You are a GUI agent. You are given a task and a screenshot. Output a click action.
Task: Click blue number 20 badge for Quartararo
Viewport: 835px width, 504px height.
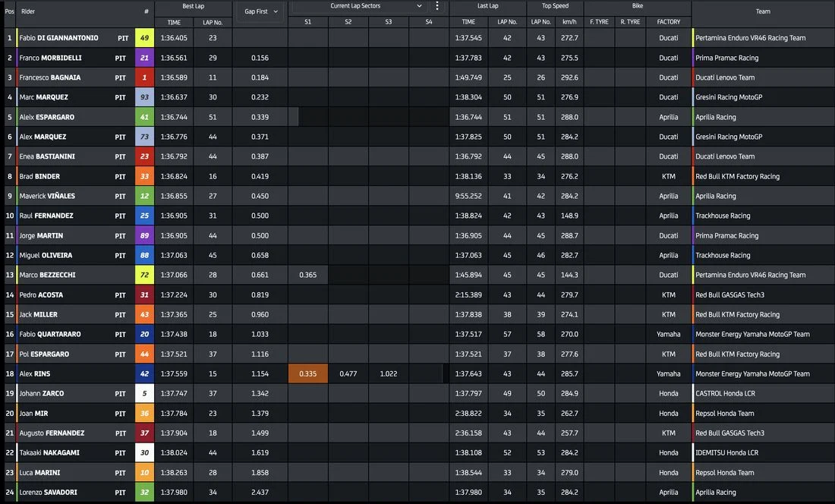click(144, 334)
